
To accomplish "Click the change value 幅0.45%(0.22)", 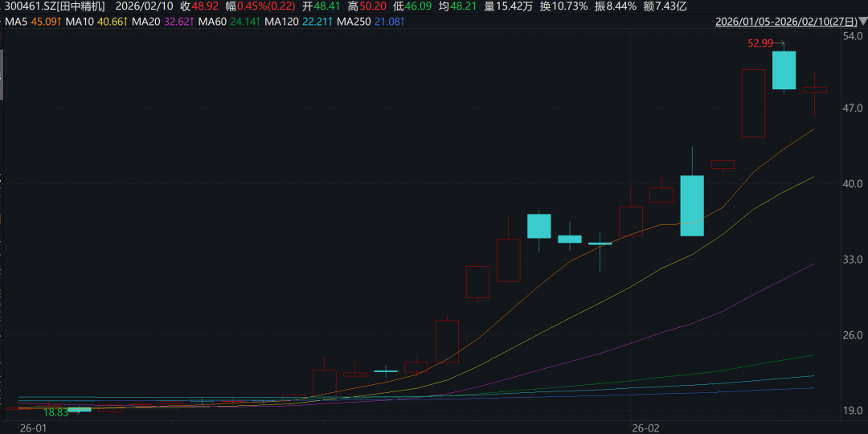I will pos(260,6).
